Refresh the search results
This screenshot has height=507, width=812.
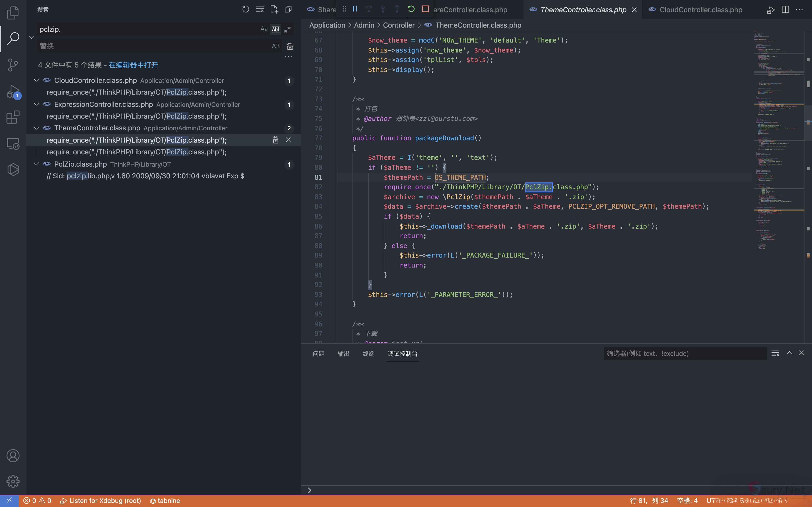(246, 9)
